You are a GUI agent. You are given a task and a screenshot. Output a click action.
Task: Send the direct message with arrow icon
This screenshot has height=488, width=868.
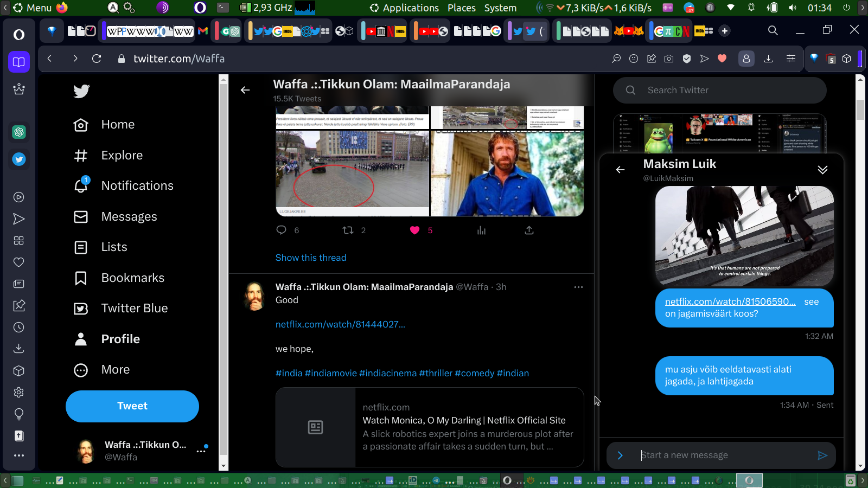(x=822, y=455)
